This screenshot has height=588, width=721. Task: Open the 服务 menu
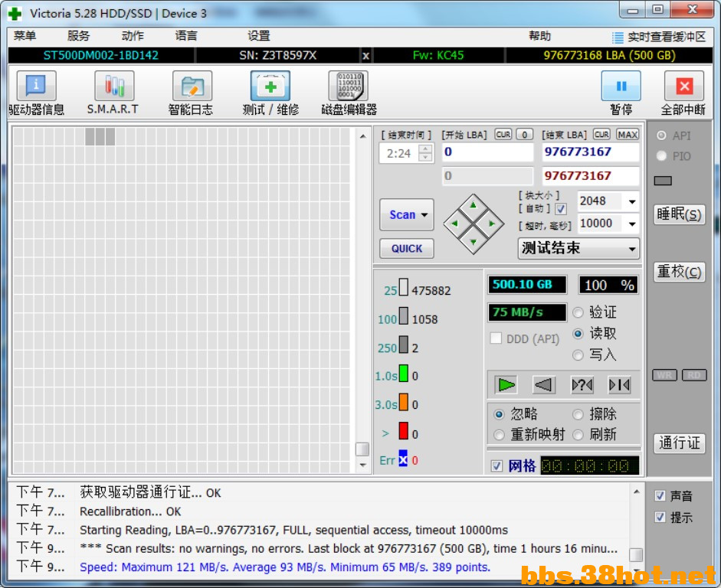(78, 36)
